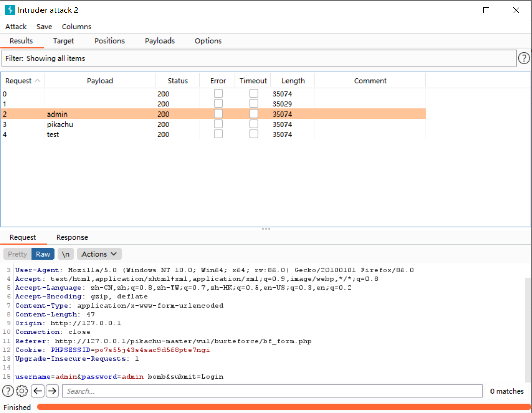Click the Burp Intruder lightning icon in title bar
532x413 pixels.
10,10
